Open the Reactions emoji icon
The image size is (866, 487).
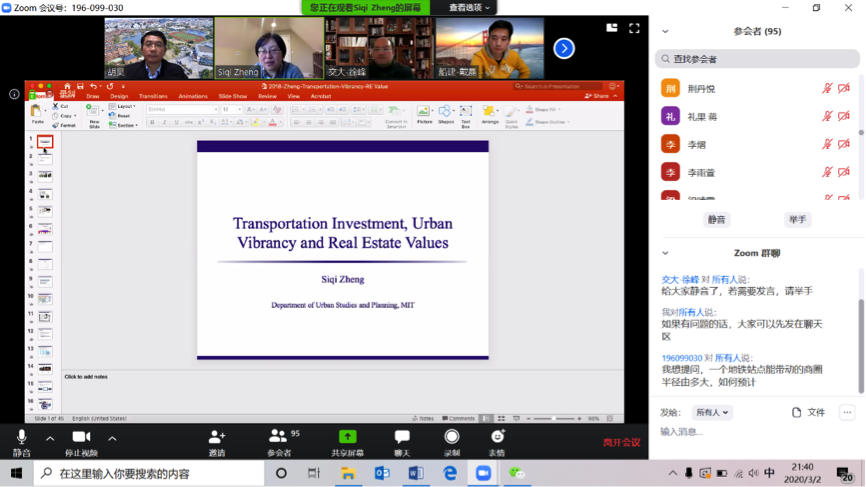point(497,438)
